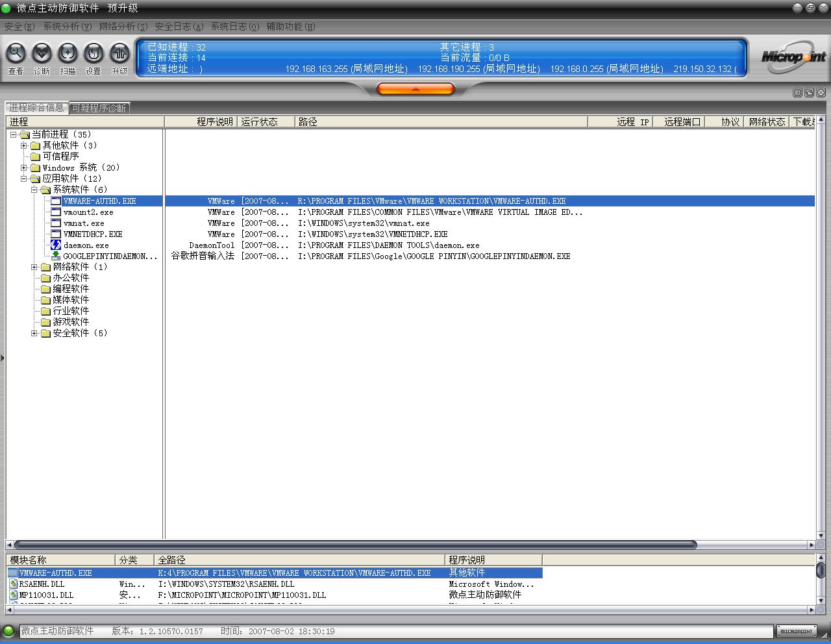Click the 办公软件 folder icon

[45, 278]
